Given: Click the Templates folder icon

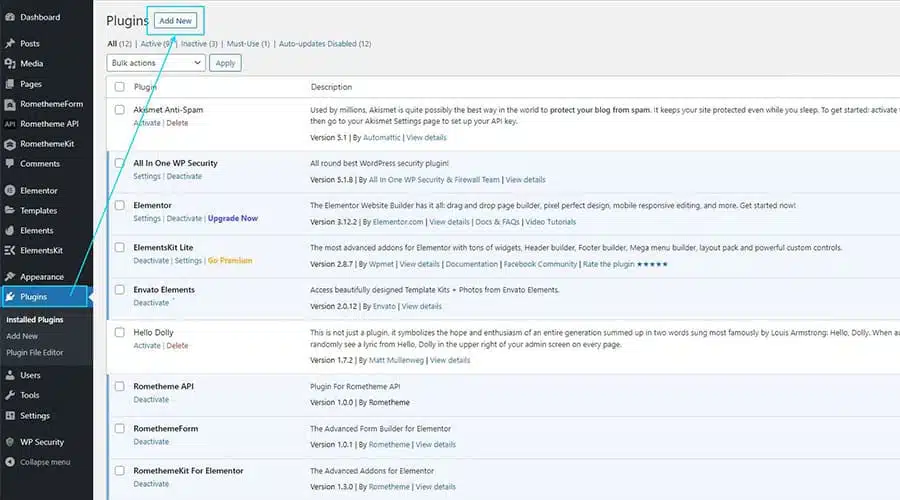Looking at the screenshot, I should [10, 211].
